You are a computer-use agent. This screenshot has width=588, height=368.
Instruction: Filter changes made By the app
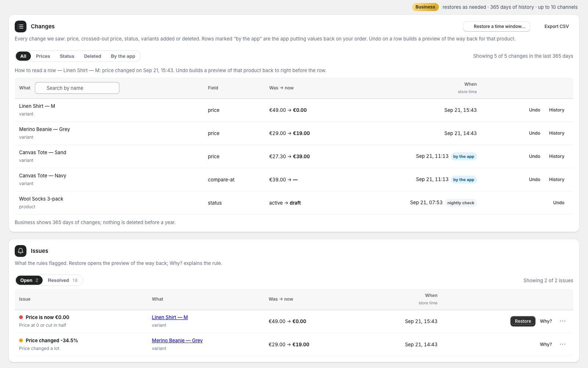tap(123, 56)
